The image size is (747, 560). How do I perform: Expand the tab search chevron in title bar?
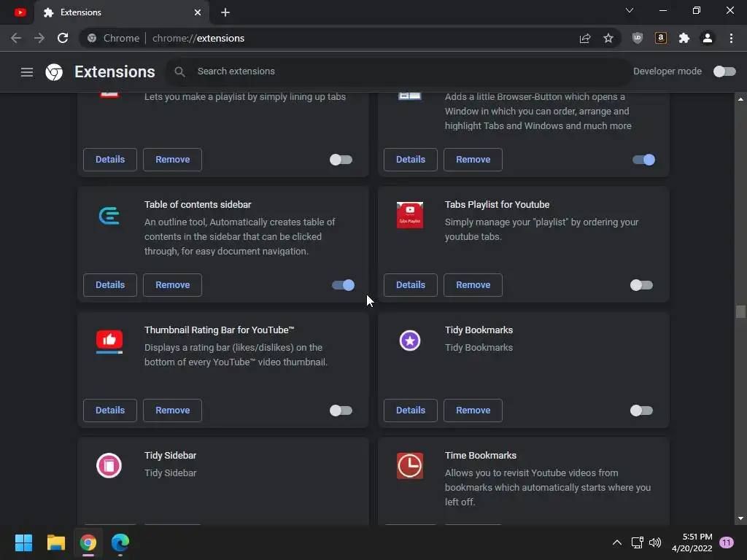coord(630,10)
